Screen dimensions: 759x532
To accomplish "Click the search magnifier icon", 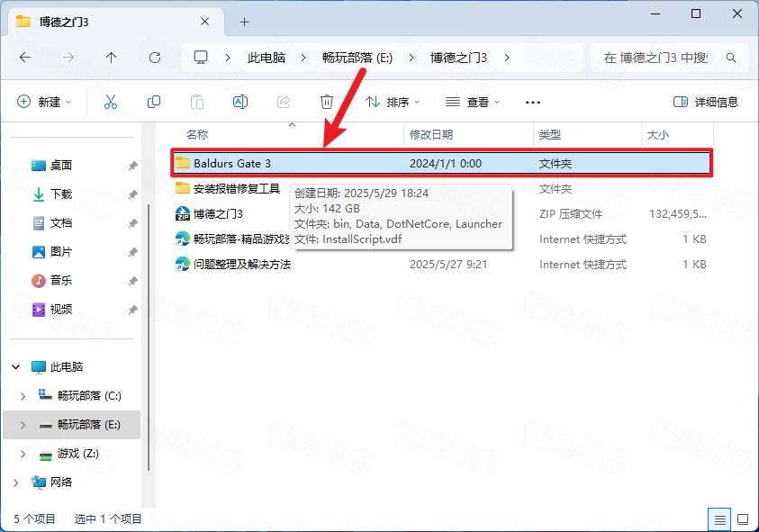I will pyautogui.click(x=731, y=59).
